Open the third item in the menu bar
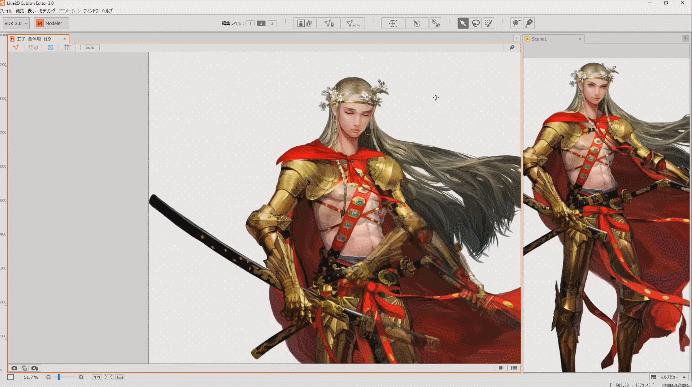 [x=32, y=11]
